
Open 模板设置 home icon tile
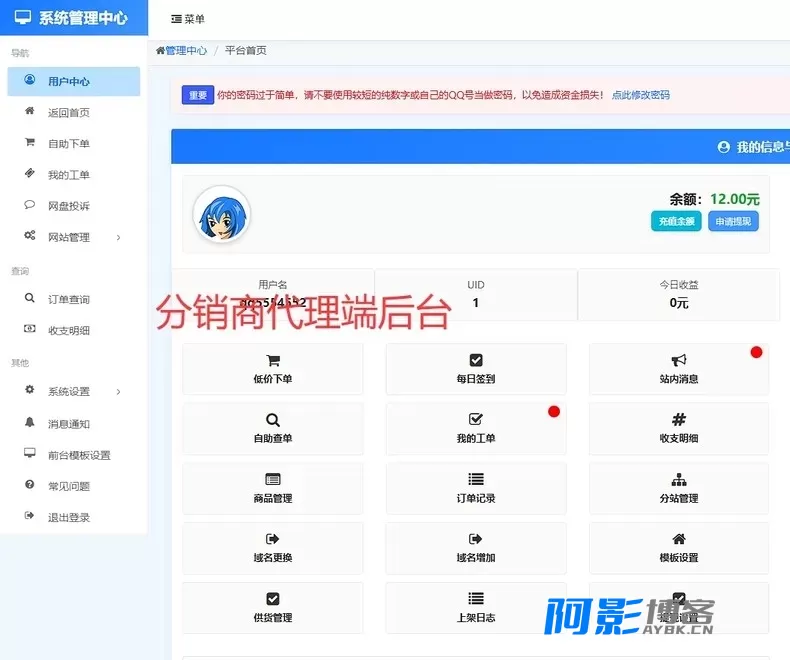679,548
